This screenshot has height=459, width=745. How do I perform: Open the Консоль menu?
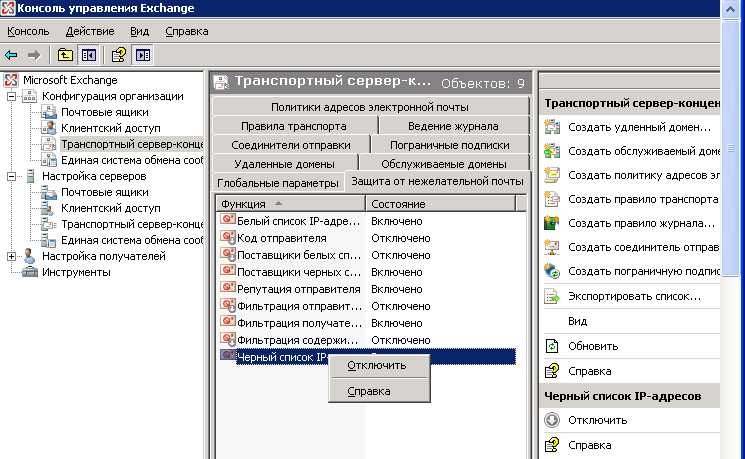[28, 31]
